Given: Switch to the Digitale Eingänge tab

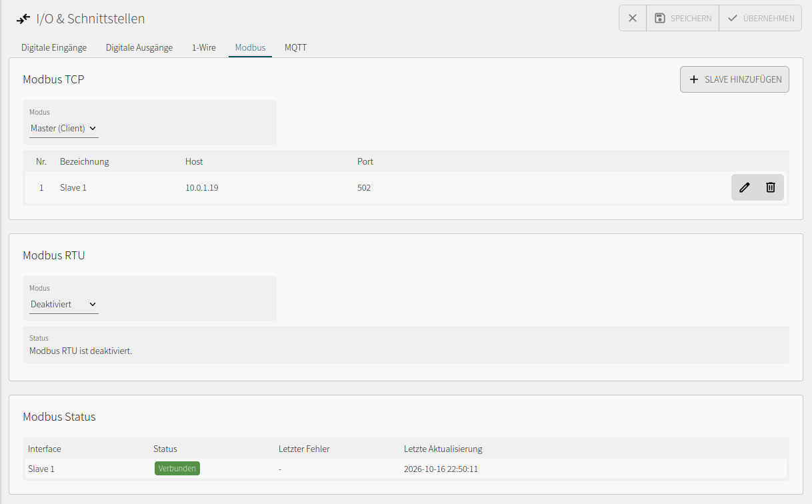Looking at the screenshot, I should click(54, 48).
